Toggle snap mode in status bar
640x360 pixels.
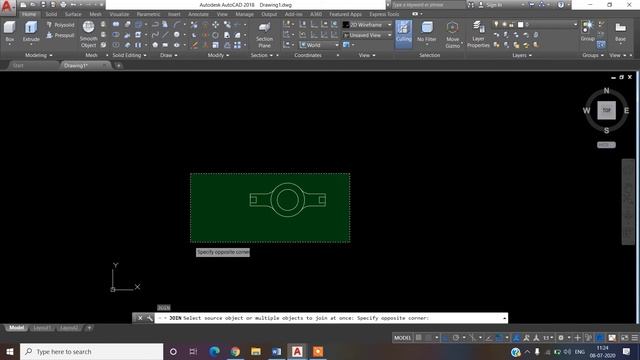(428, 338)
